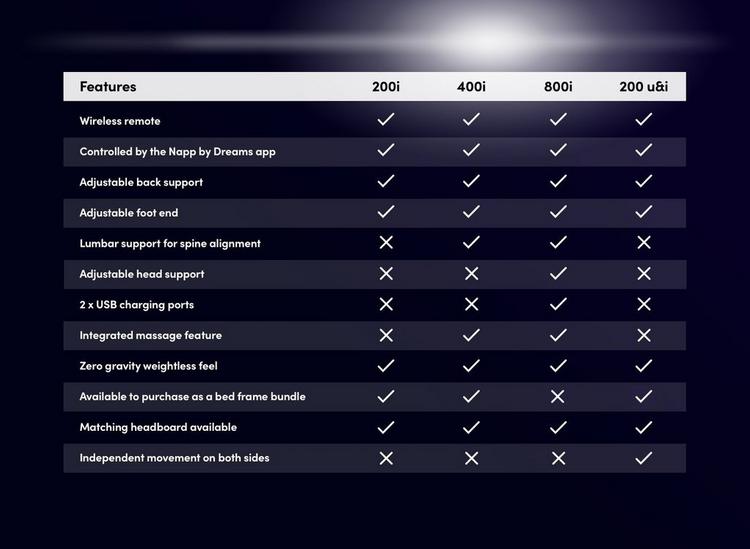Click the Zero gravity weightless feel label
This screenshot has width=750, height=549.
pyautogui.click(x=148, y=366)
